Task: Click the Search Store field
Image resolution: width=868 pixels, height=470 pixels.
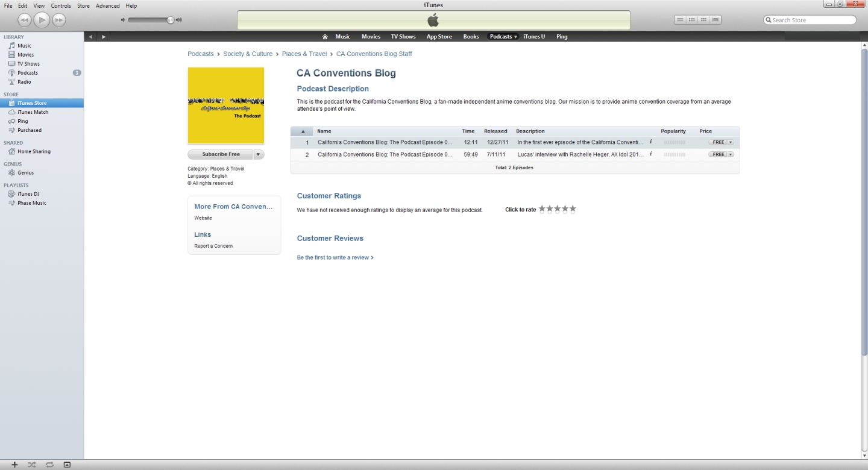Action: click(810, 20)
